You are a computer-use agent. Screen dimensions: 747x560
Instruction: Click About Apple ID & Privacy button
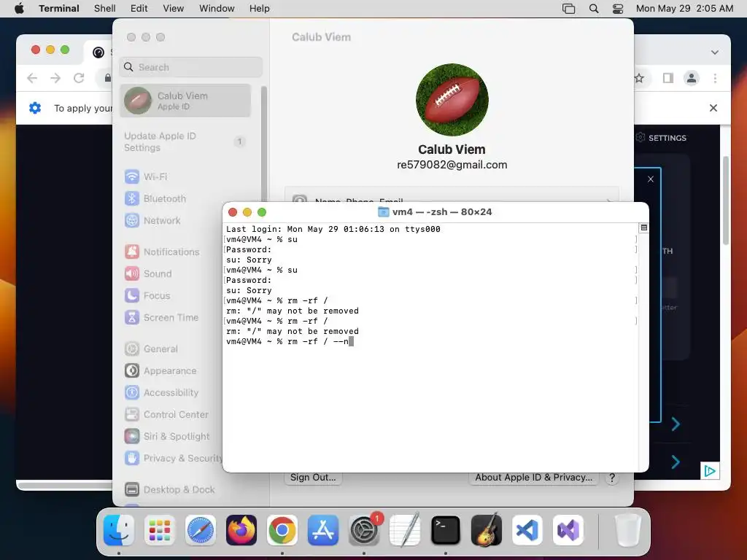[x=533, y=478]
